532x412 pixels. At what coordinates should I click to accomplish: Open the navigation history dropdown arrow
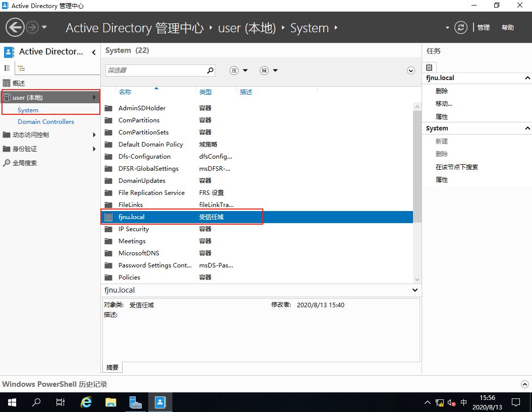click(44, 27)
